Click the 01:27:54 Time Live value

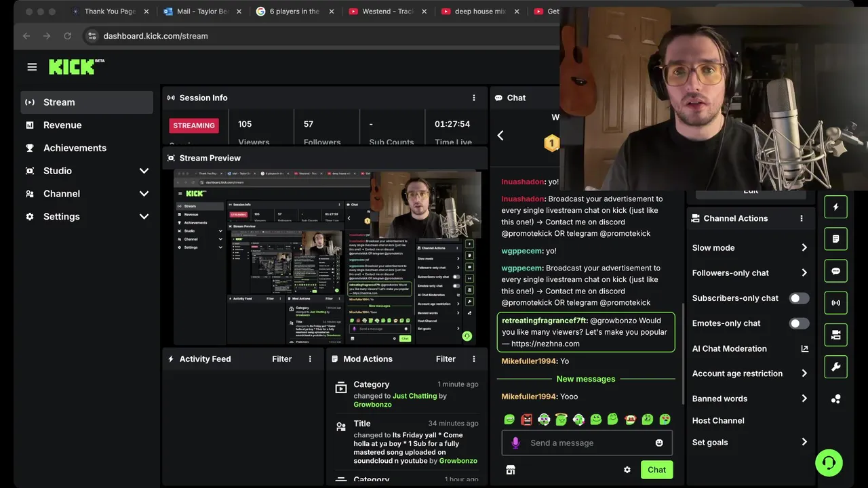click(452, 124)
